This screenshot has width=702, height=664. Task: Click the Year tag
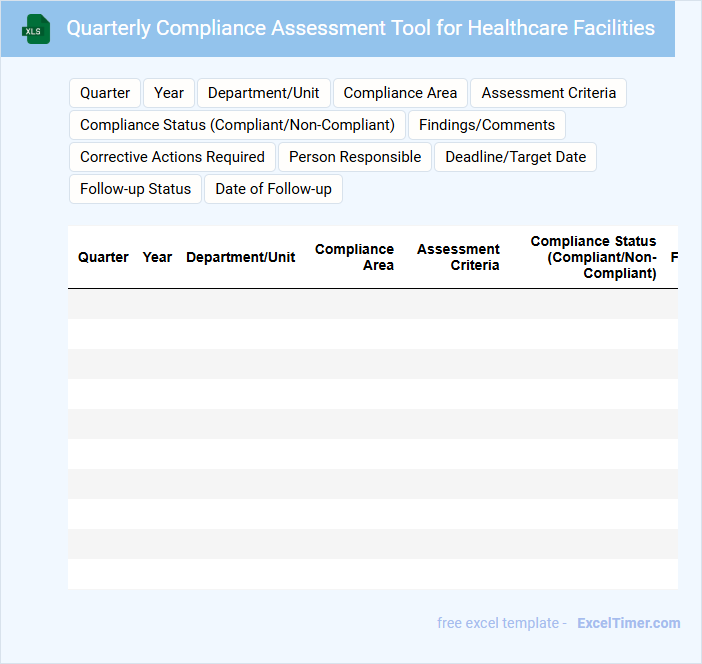coord(169,93)
